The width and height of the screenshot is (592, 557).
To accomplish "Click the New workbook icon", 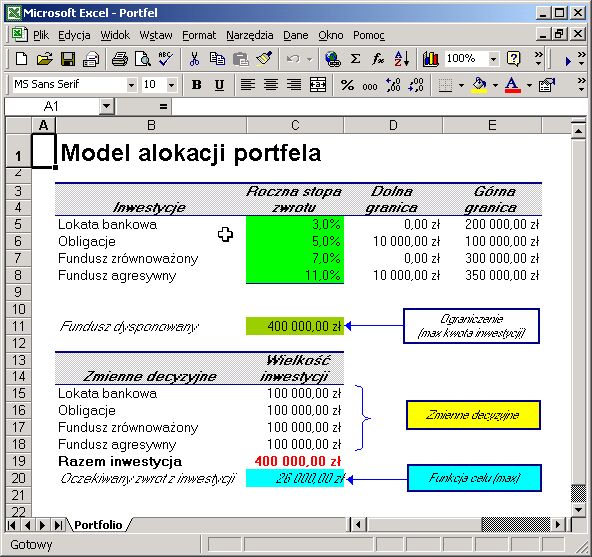I will click(22, 59).
